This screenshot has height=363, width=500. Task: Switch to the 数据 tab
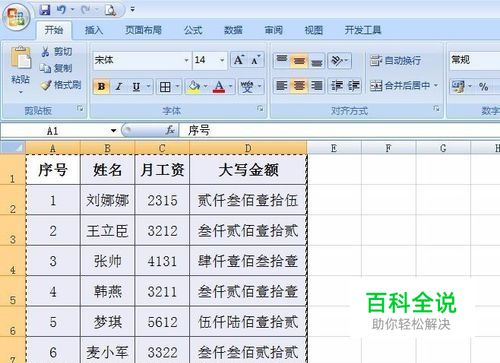[233, 30]
